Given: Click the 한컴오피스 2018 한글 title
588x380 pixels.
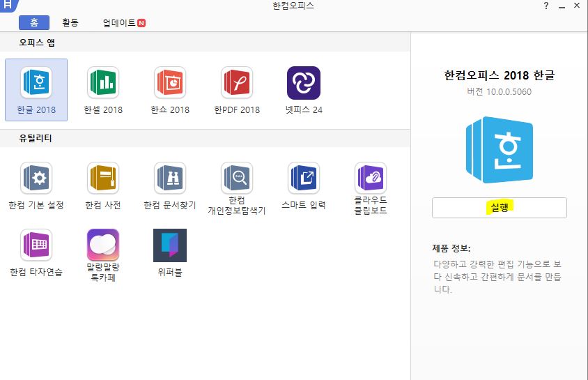Looking at the screenshot, I should pyautogui.click(x=499, y=75).
